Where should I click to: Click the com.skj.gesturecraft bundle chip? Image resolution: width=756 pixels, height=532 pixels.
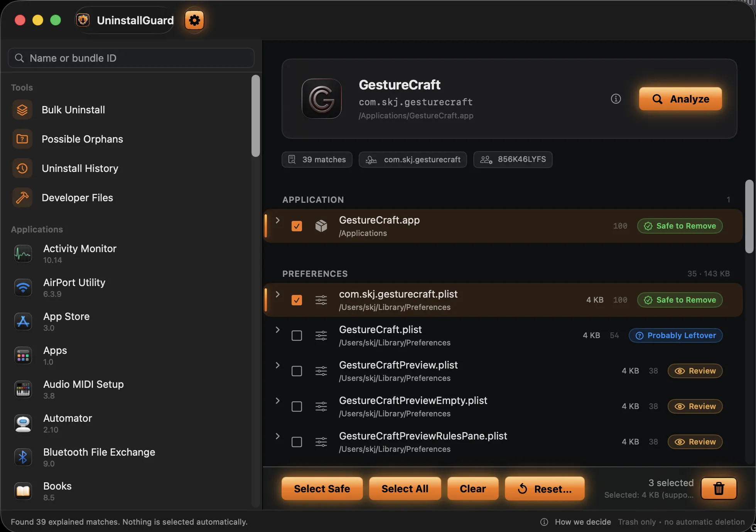pyautogui.click(x=413, y=159)
